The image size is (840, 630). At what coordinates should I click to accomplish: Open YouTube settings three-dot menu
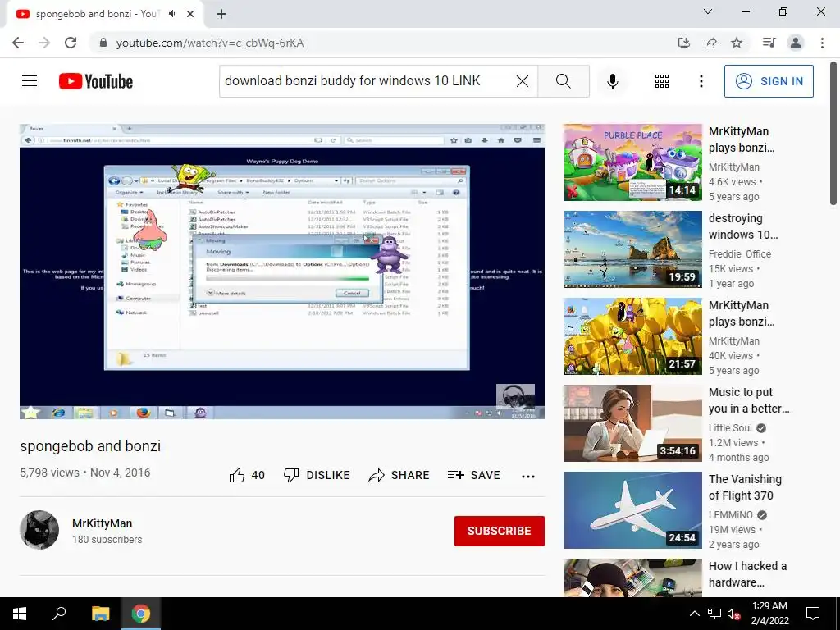(x=701, y=81)
